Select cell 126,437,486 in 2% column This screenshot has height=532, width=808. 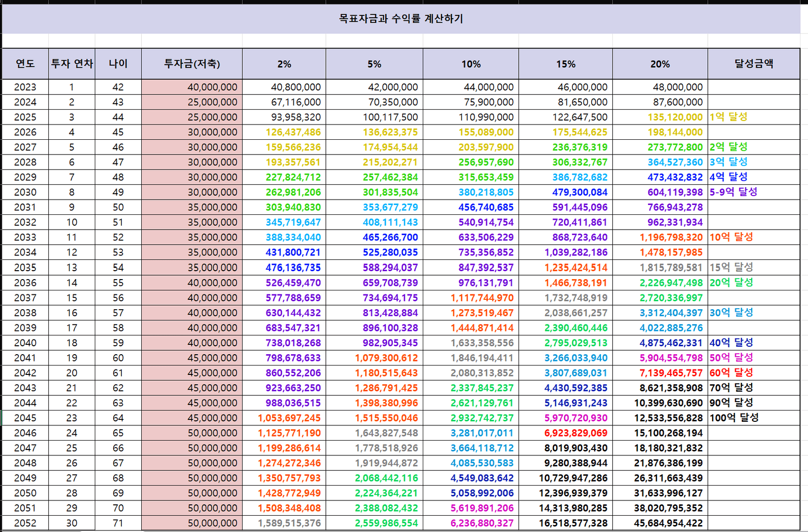[284, 132]
